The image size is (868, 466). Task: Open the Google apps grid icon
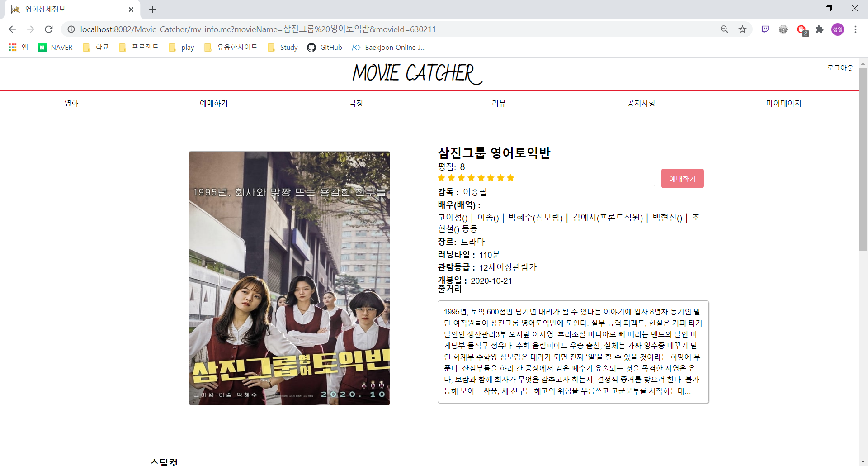pyautogui.click(x=12, y=47)
